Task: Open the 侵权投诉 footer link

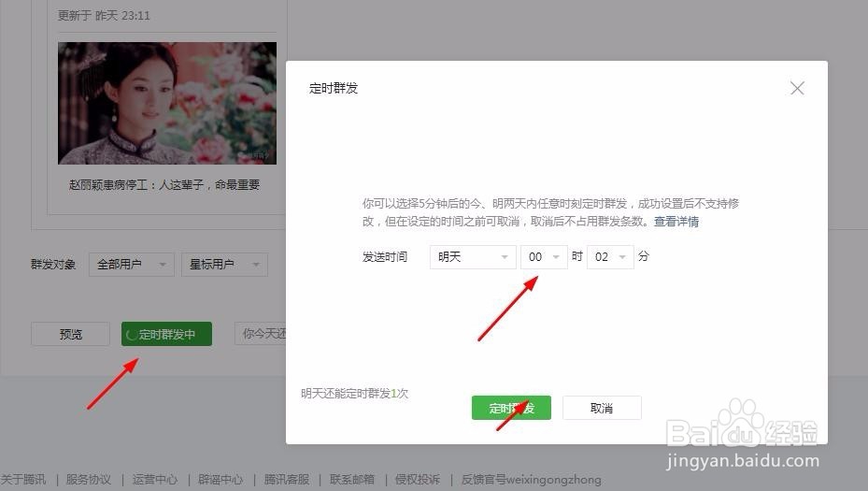Action: (418, 480)
